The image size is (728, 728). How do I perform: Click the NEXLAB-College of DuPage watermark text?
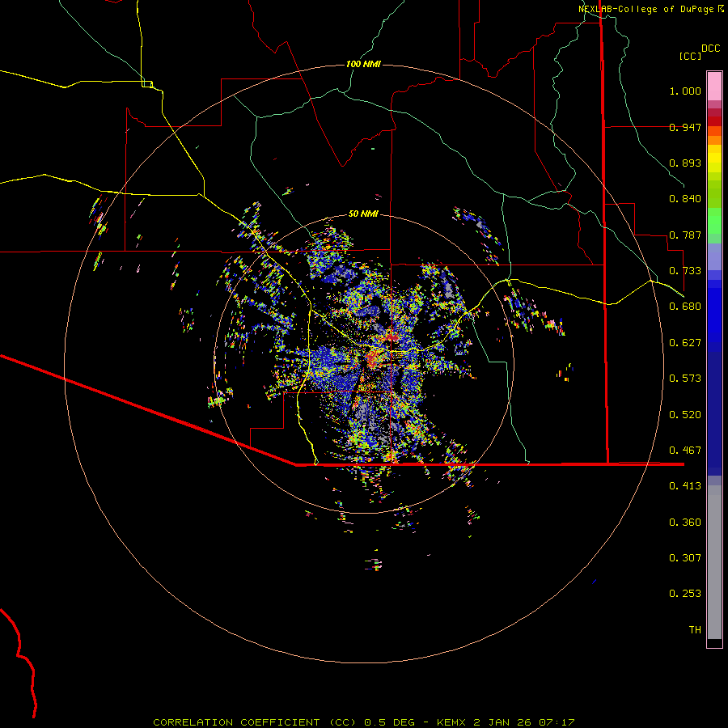(x=650, y=9)
